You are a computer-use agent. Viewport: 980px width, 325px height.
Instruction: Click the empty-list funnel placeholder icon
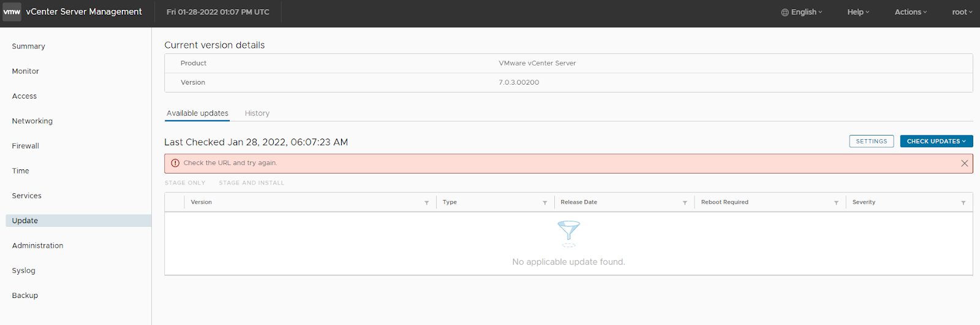tap(568, 234)
